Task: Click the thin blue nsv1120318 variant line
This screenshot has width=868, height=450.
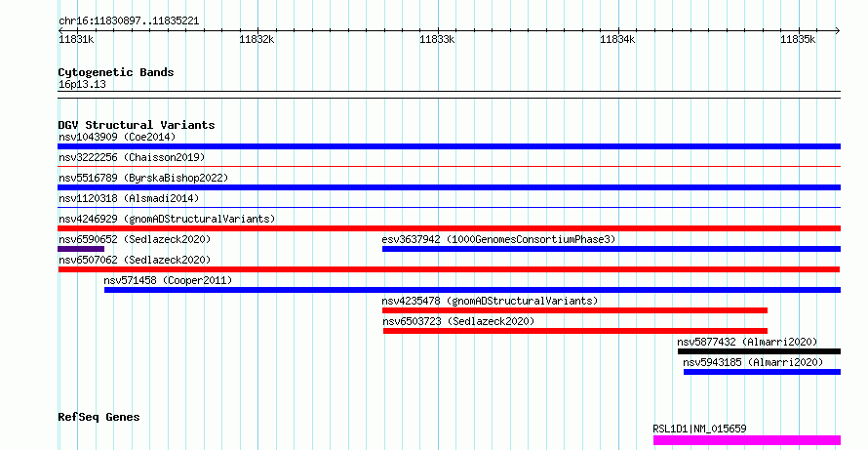Action: pos(449,207)
